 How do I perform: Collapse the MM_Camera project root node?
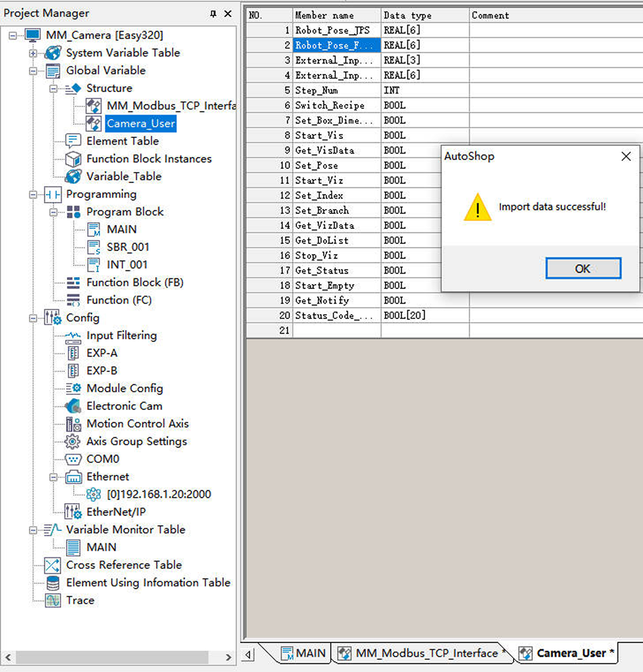(x=13, y=35)
